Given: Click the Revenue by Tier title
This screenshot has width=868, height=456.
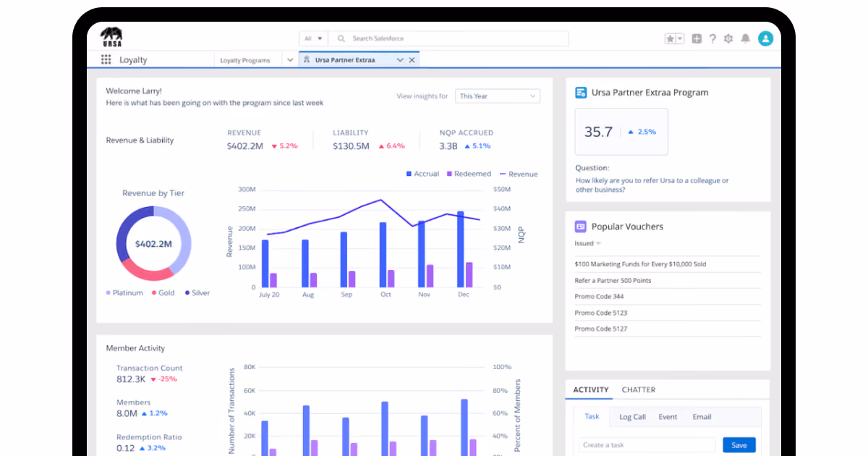Looking at the screenshot, I should 153,193.
